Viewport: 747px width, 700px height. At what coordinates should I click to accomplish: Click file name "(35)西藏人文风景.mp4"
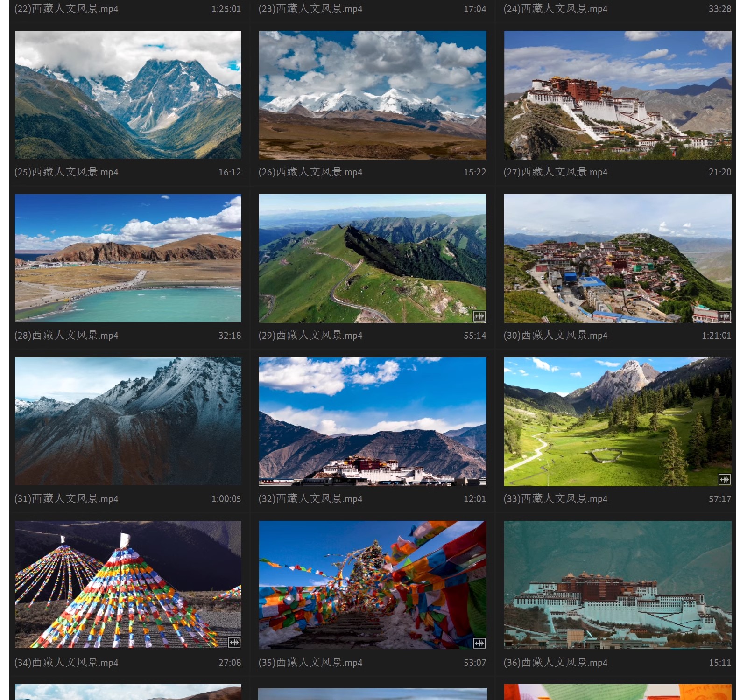point(310,663)
